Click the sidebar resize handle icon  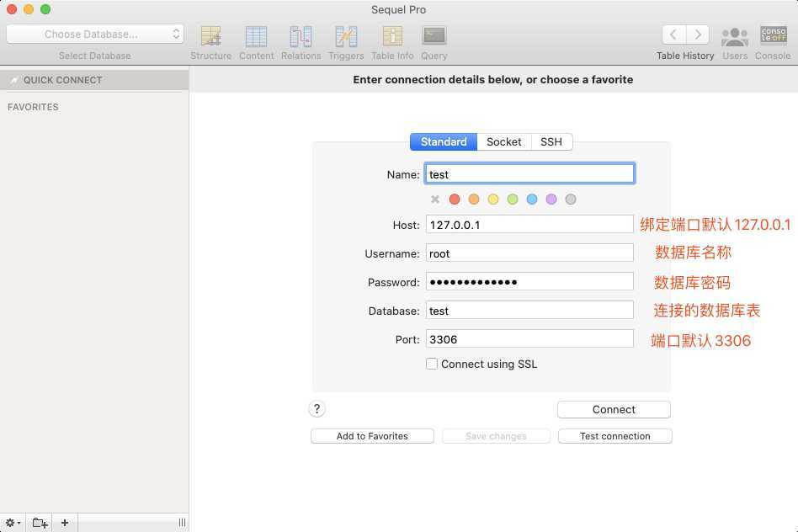coord(182,523)
